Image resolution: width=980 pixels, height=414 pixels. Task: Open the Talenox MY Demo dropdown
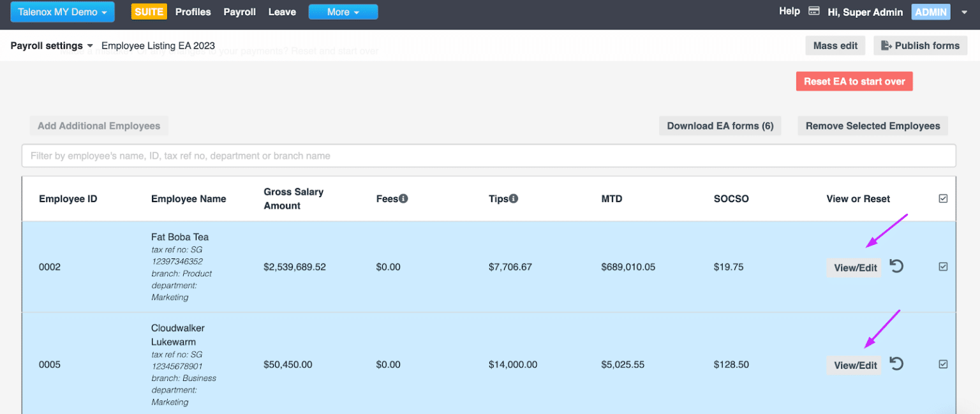(x=62, y=12)
